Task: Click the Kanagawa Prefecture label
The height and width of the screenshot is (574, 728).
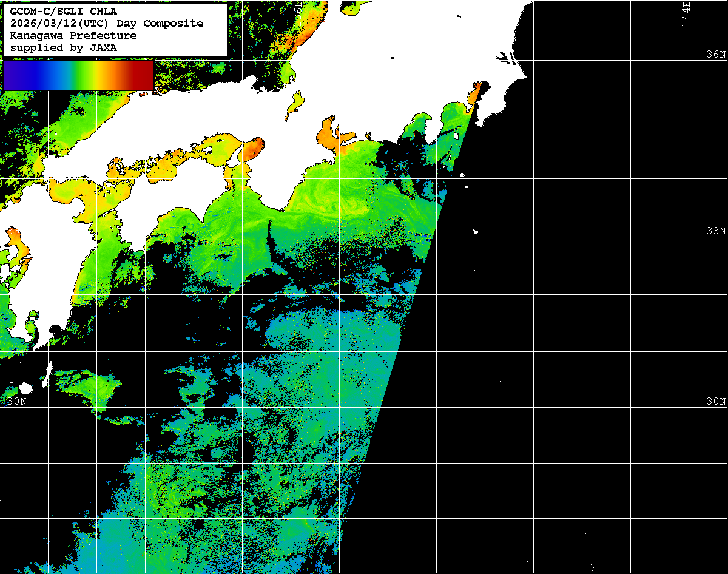Action: [73, 36]
